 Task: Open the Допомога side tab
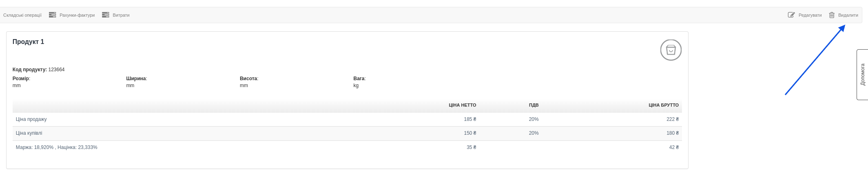(862, 74)
